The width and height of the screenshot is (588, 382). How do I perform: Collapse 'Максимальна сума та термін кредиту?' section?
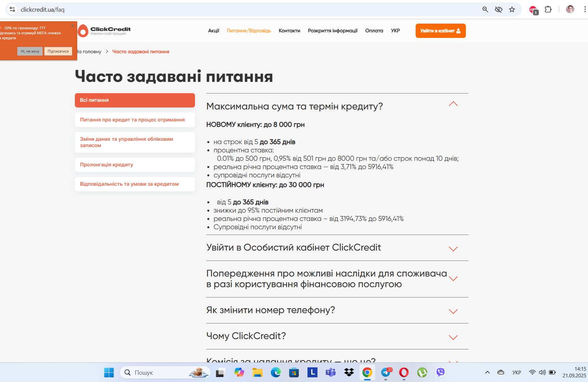pos(453,104)
